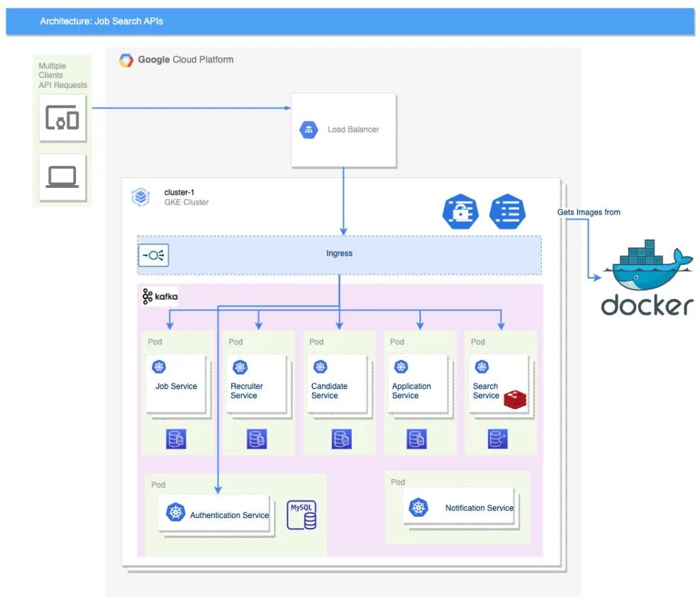Select the Application Service box
The width and height of the screenshot is (700, 606).
418,386
